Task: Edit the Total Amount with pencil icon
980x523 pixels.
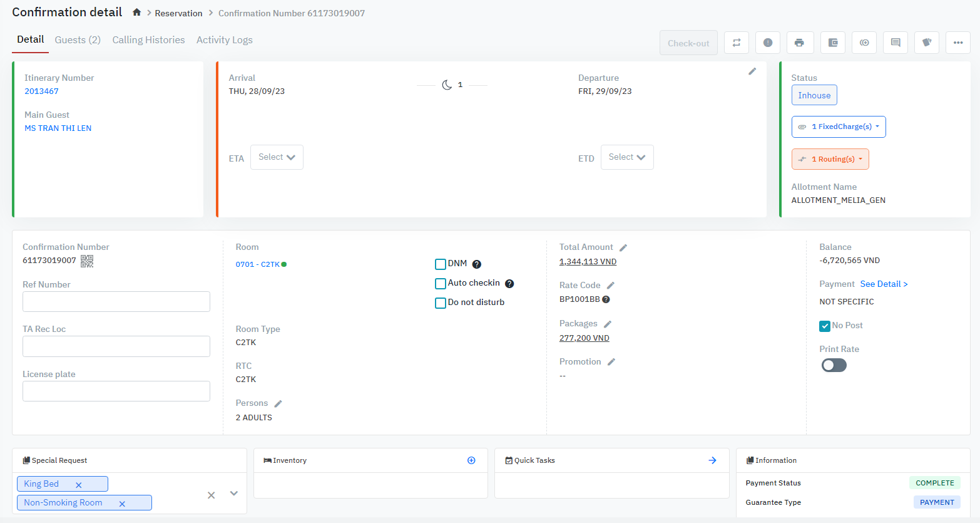Action: pyautogui.click(x=623, y=248)
